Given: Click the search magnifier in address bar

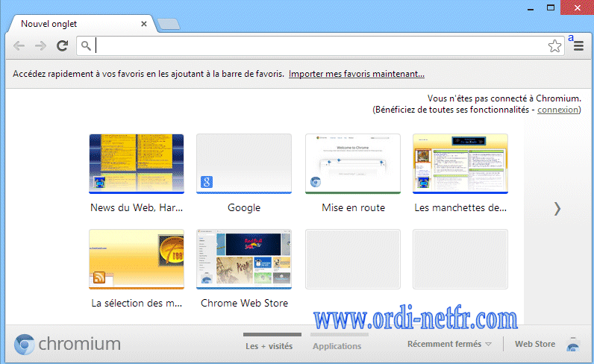Looking at the screenshot, I should coord(86,45).
